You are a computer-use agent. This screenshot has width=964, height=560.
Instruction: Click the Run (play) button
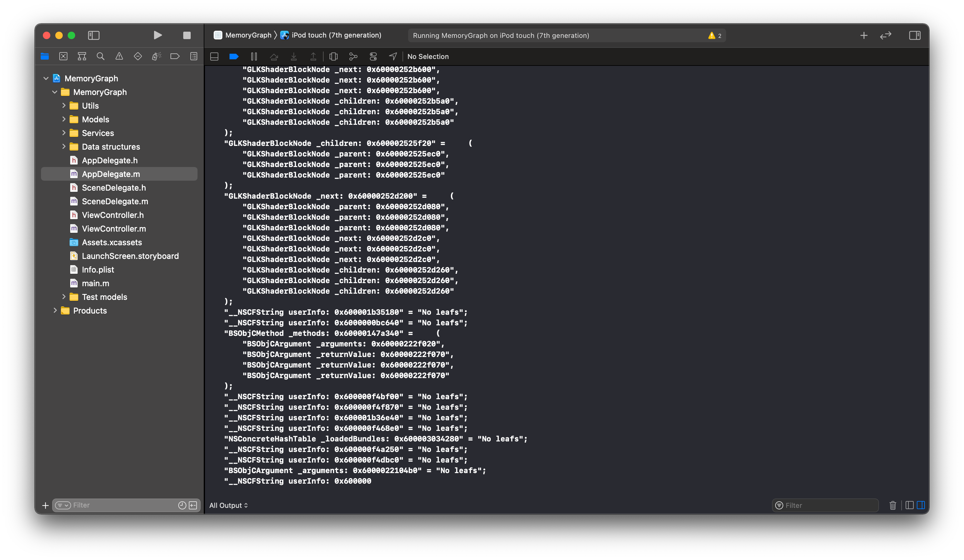coord(157,36)
